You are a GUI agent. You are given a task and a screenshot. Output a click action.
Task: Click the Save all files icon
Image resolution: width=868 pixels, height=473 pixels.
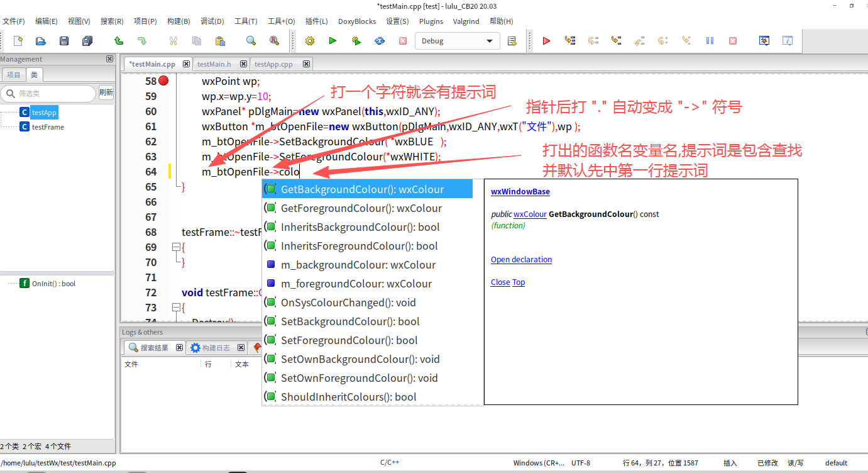(x=87, y=41)
